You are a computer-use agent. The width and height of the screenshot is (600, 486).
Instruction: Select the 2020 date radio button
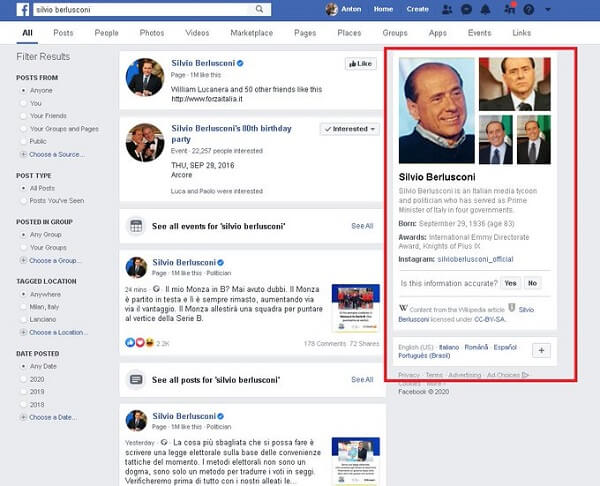23,379
